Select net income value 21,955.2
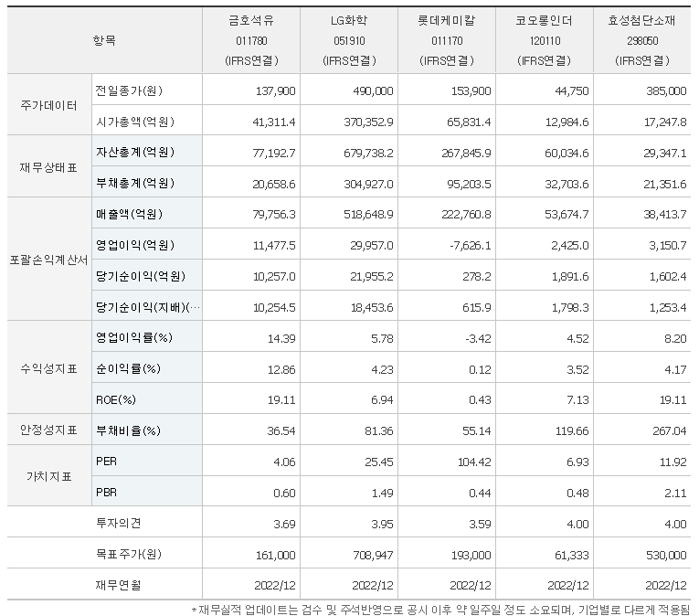The width and height of the screenshot is (699, 616). pyautogui.click(x=372, y=277)
